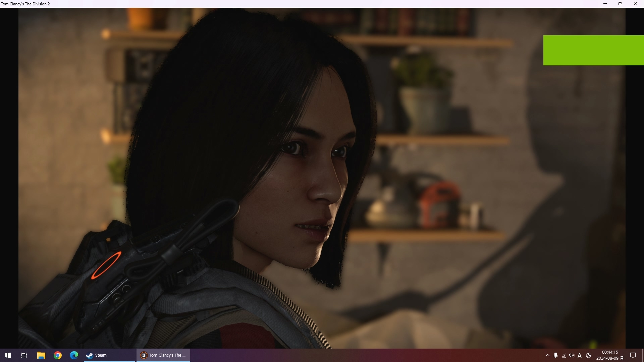
Task: Launch File Explorer from the taskbar
Action: 41,355
